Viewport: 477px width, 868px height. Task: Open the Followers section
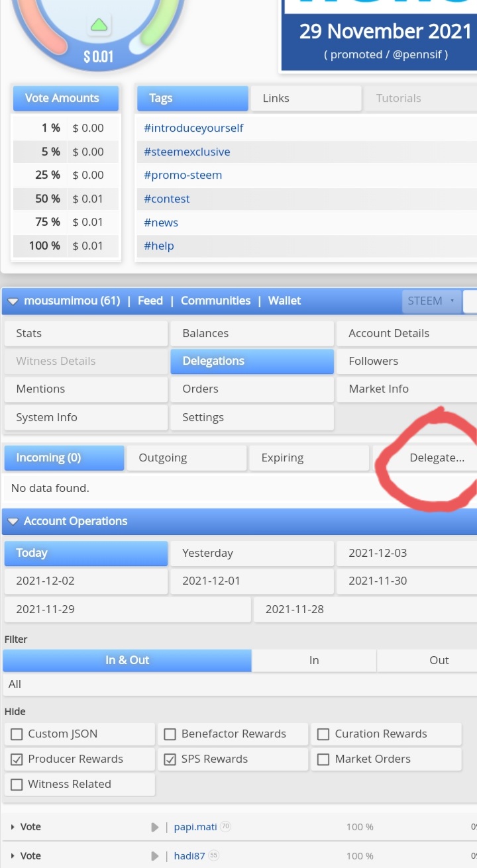pyautogui.click(x=407, y=361)
